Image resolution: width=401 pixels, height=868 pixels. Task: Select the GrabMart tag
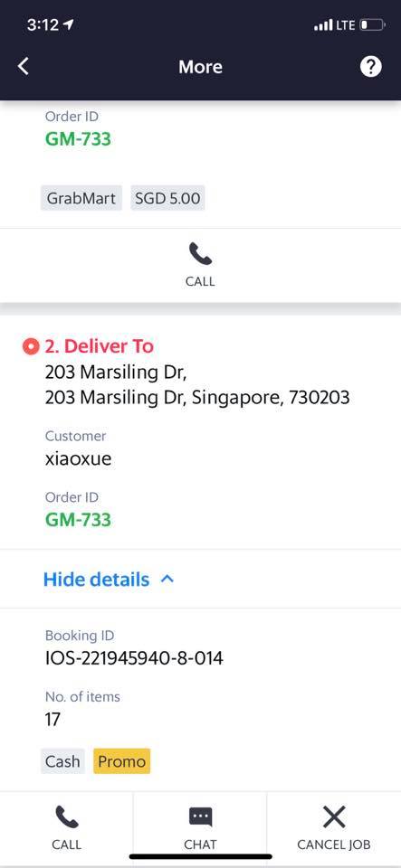tap(81, 198)
